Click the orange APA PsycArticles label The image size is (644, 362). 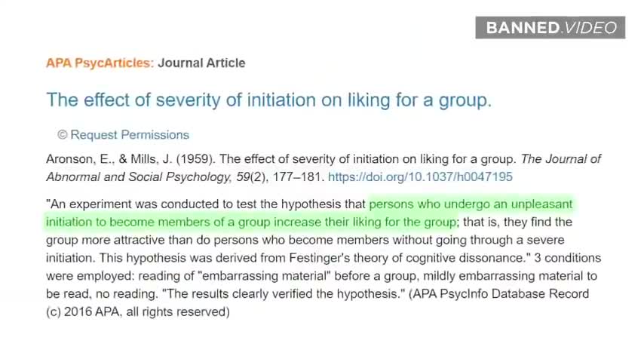click(99, 63)
